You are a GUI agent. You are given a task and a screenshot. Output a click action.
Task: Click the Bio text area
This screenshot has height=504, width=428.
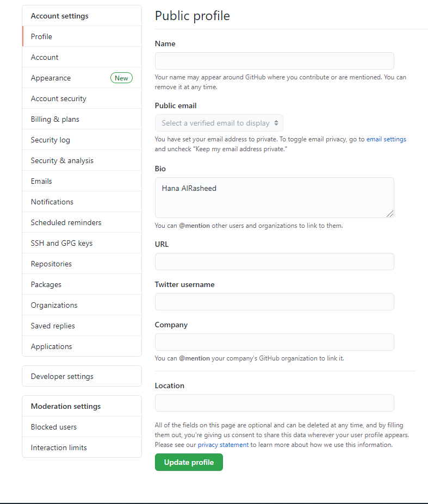(274, 198)
